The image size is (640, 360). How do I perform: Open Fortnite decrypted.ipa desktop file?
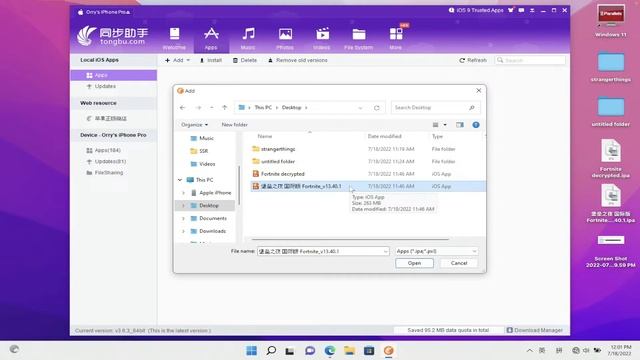pos(611,158)
